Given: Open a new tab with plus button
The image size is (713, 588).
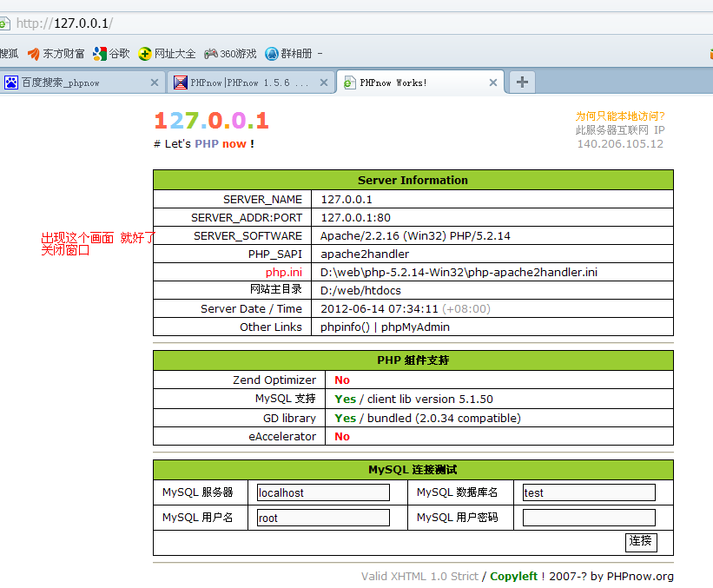Looking at the screenshot, I should tap(522, 82).
